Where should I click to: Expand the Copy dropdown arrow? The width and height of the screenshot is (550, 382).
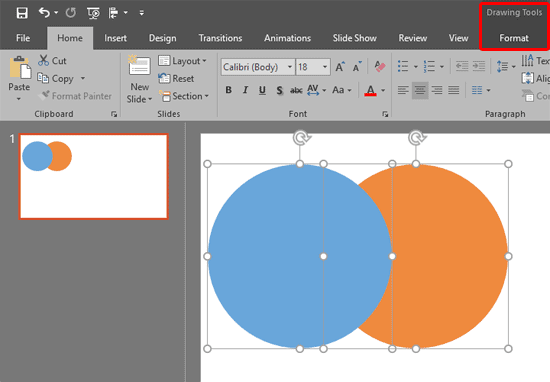click(83, 78)
